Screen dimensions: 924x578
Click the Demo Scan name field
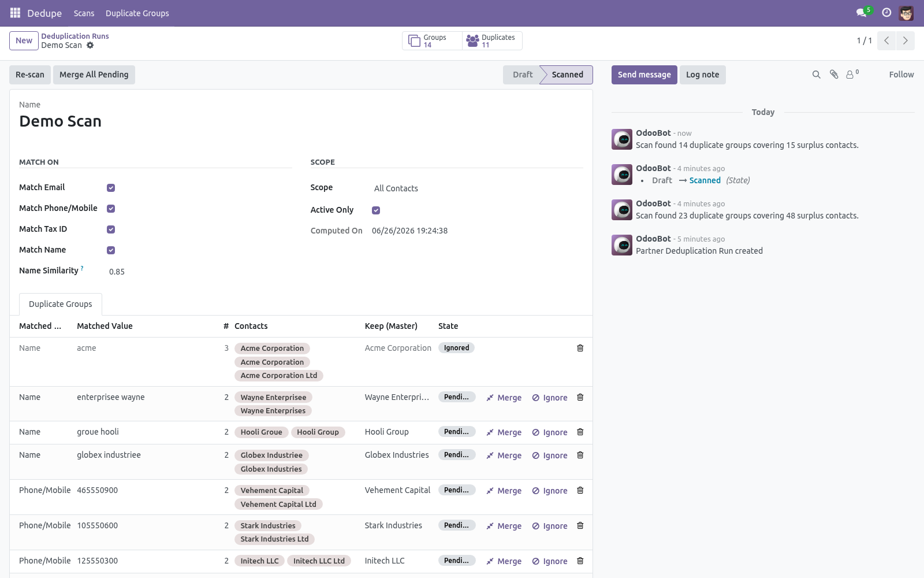(301, 121)
